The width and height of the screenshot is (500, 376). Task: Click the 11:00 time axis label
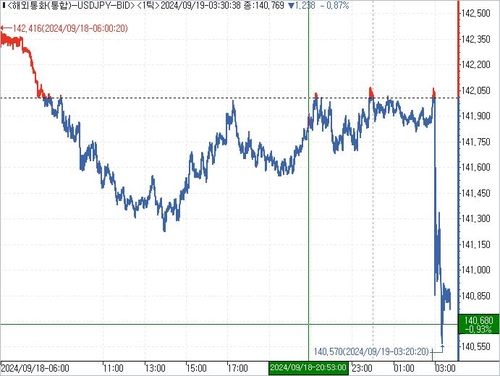pyautogui.click(x=113, y=368)
